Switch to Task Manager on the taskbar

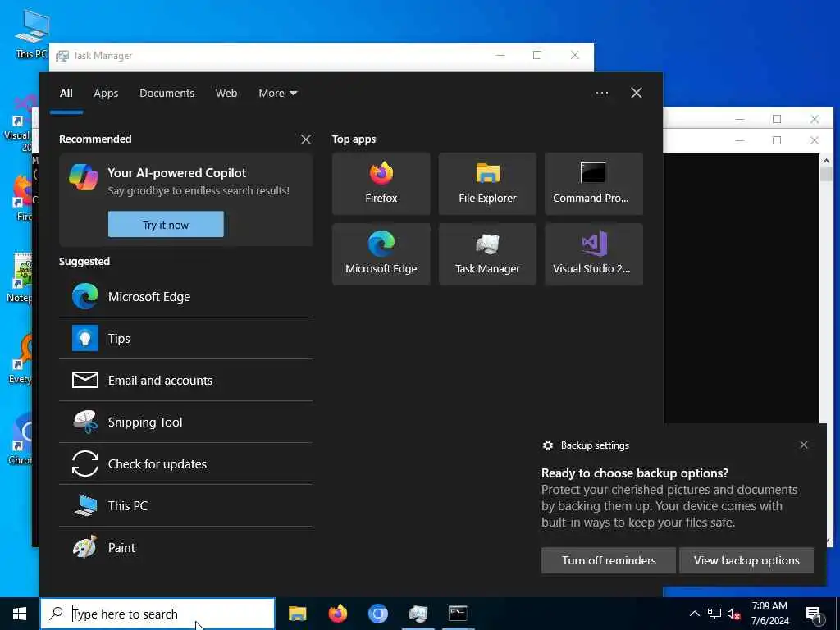(418, 614)
